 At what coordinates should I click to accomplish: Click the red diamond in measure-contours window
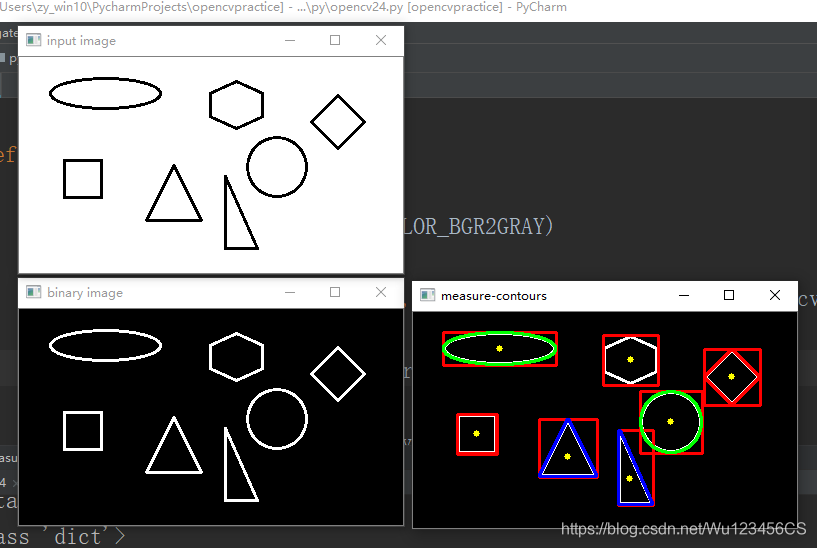(732, 377)
